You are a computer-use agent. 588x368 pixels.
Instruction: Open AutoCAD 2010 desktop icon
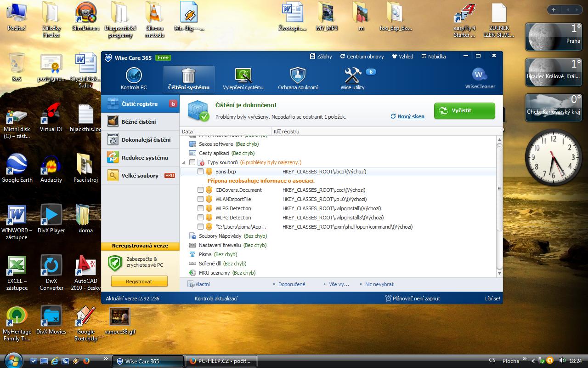point(85,273)
